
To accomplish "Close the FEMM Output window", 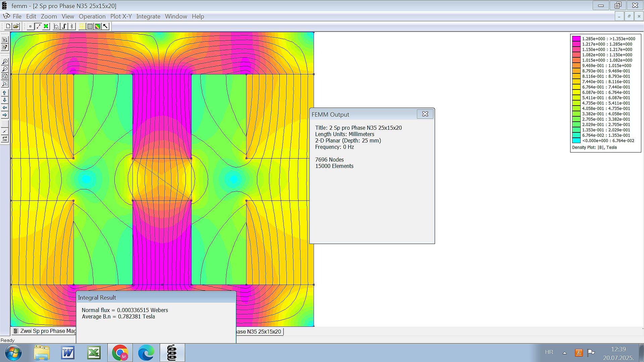I will pyautogui.click(x=425, y=114).
